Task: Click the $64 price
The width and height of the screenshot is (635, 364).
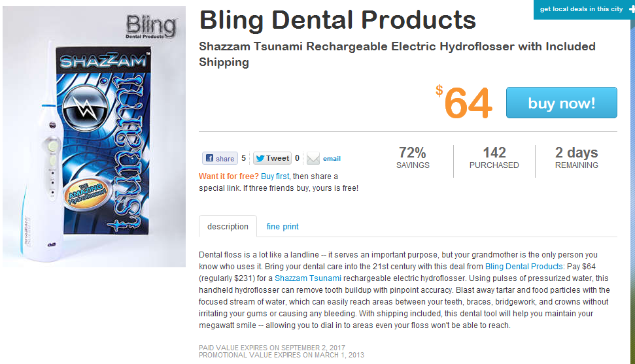Action: coord(464,102)
